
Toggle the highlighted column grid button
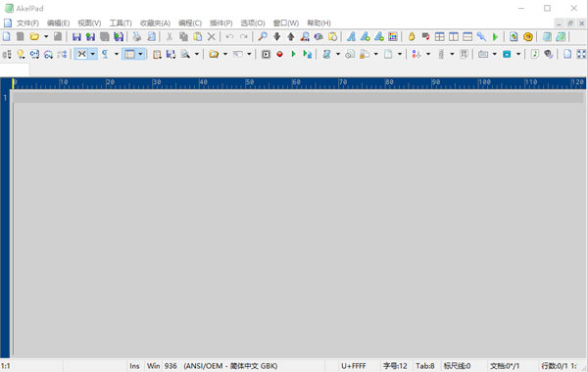click(x=129, y=54)
